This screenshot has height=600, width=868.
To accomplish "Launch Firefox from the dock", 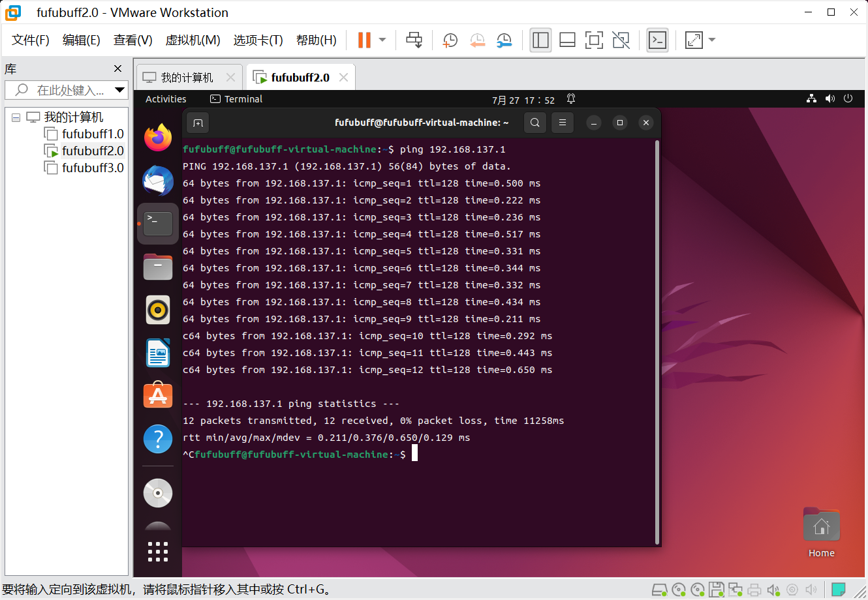I will 158,138.
